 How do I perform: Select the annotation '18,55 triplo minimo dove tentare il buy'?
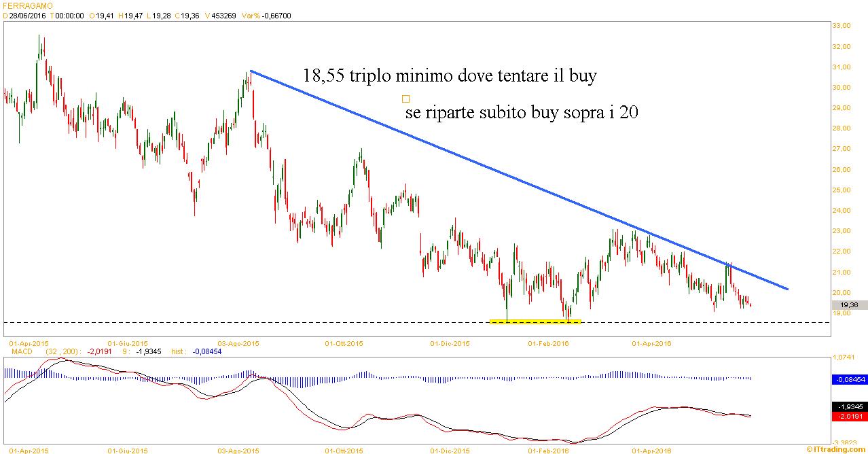(x=450, y=75)
